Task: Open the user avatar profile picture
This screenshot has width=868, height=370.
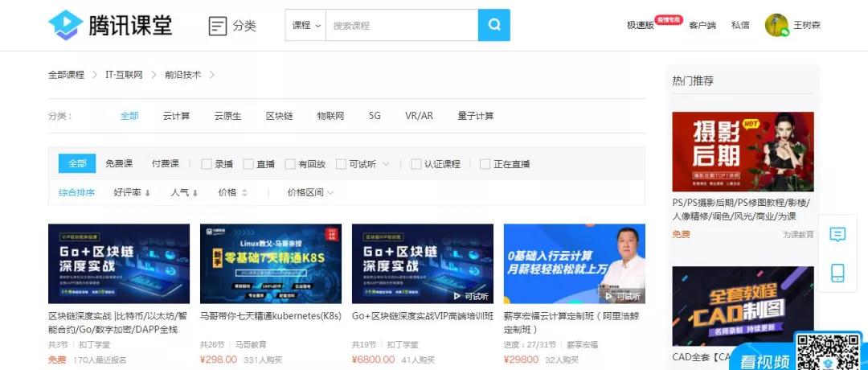Action: pyautogui.click(x=776, y=25)
